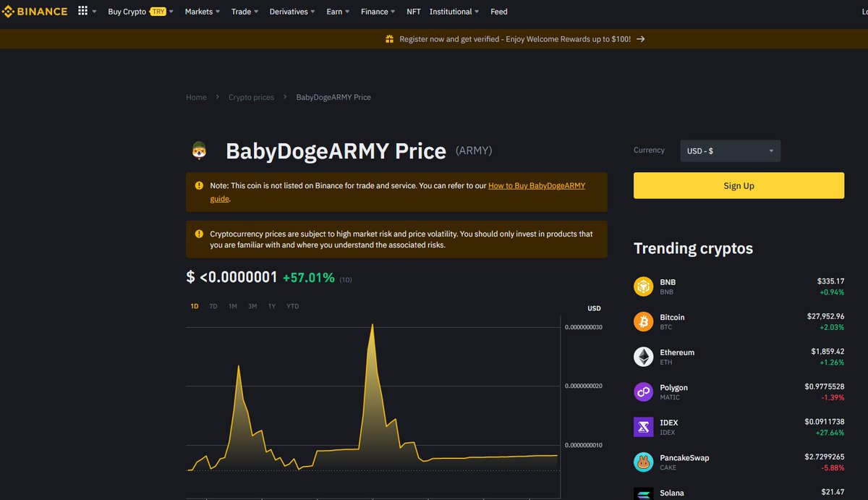This screenshot has width=868, height=500.
Task: Select the 3M chart range
Action: (x=252, y=306)
